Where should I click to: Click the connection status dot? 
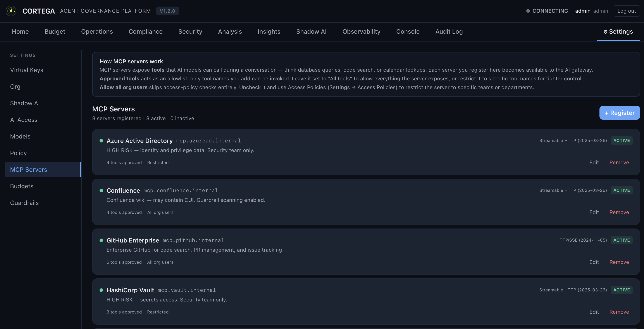pos(528,11)
